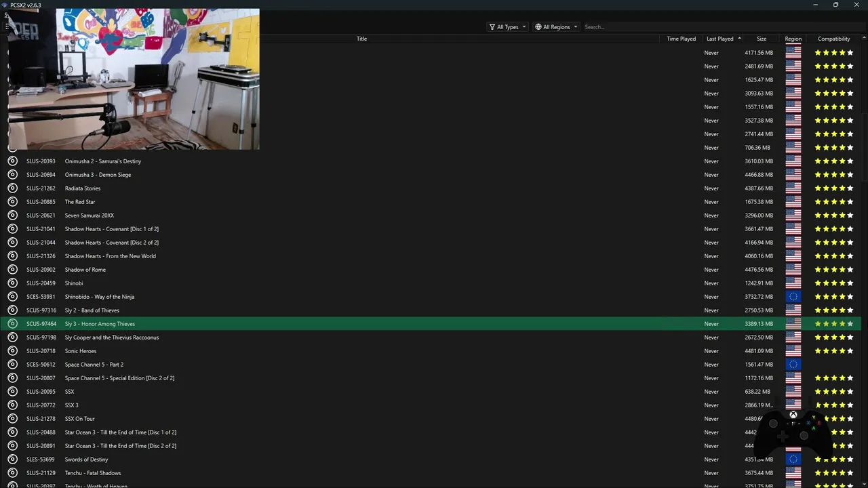Select the Shinobi game title
The height and width of the screenshot is (488, 868).
(74, 283)
